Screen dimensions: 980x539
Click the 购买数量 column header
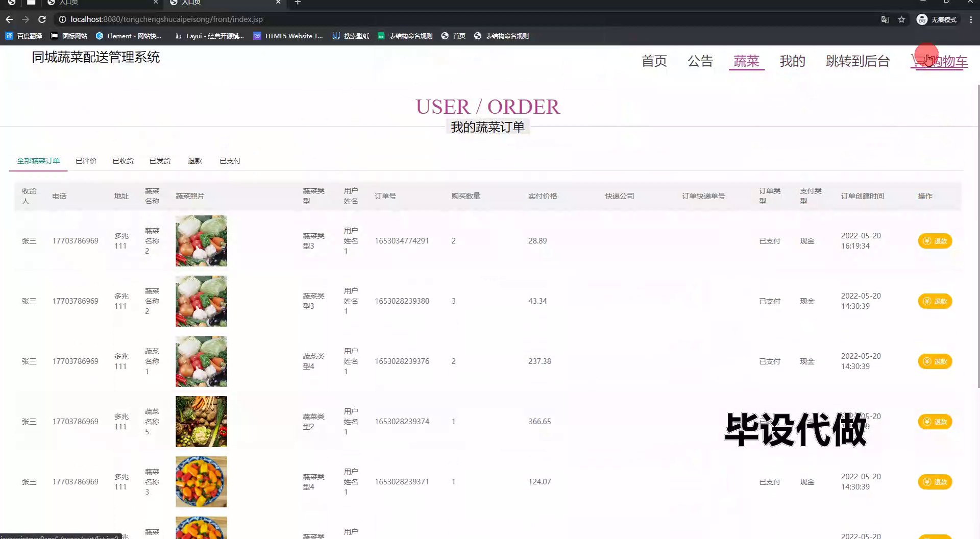[x=465, y=196]
